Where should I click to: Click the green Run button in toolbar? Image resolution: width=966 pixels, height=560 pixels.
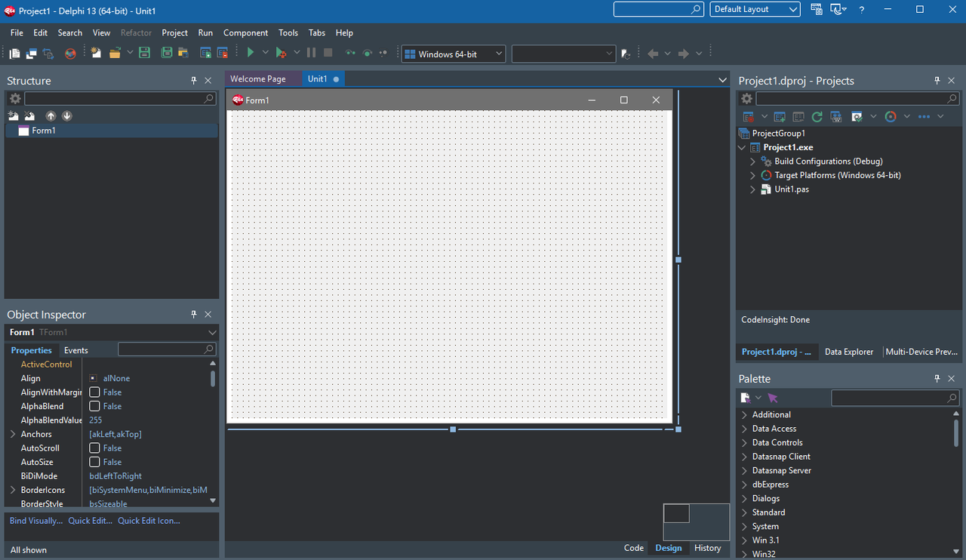coord(251,53)
